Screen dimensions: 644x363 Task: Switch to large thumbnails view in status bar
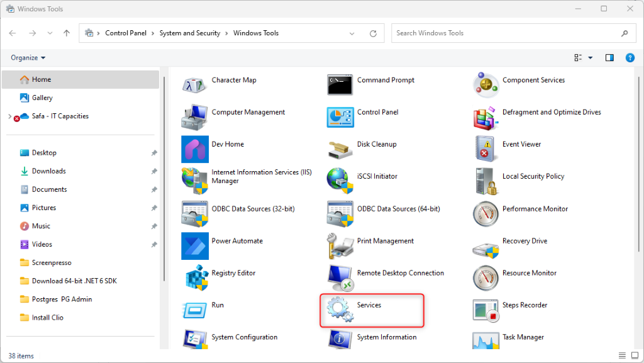[x=635, y=355]
